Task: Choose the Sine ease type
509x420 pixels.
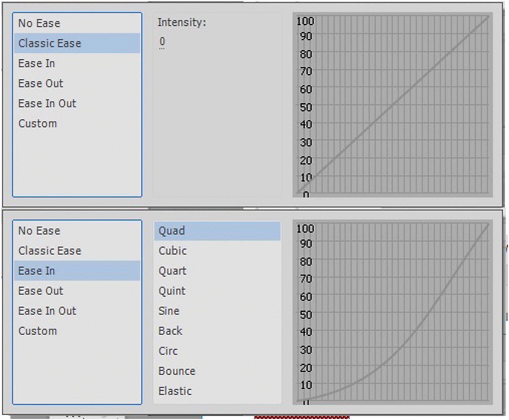Action: (169, 311)
